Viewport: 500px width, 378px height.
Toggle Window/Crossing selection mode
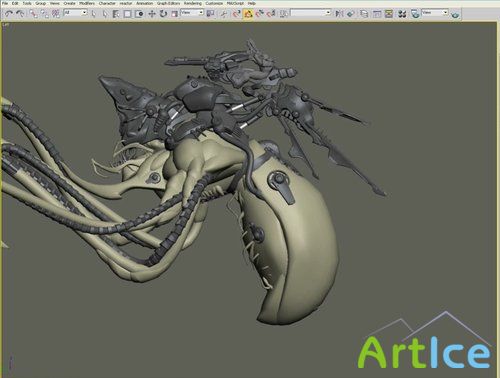(x=139, y=14)
